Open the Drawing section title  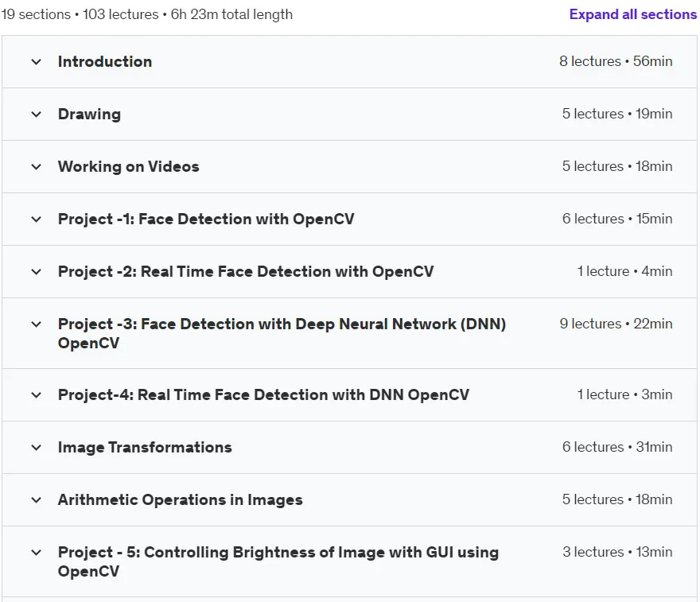click(x=89, y=115)
